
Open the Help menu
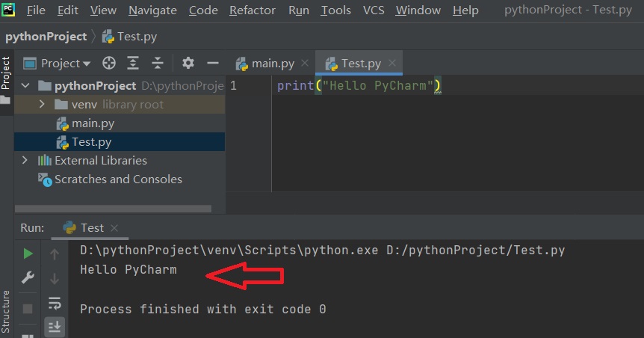[465, 10]
